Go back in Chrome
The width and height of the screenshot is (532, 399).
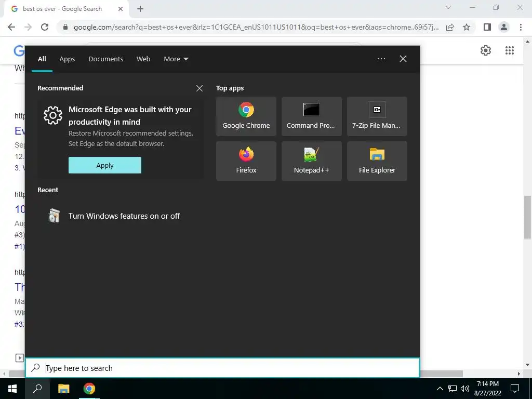pyautogui.click(x=11, y=27)
